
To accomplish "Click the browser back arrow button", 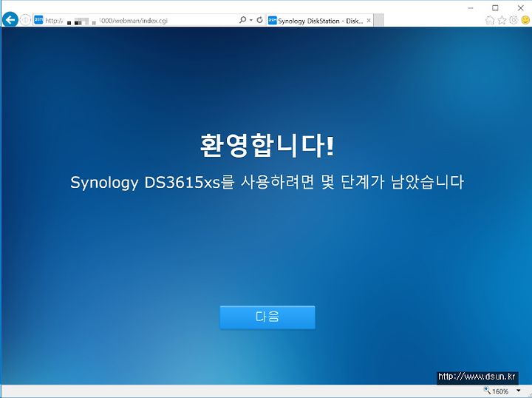I will (10, 20).
